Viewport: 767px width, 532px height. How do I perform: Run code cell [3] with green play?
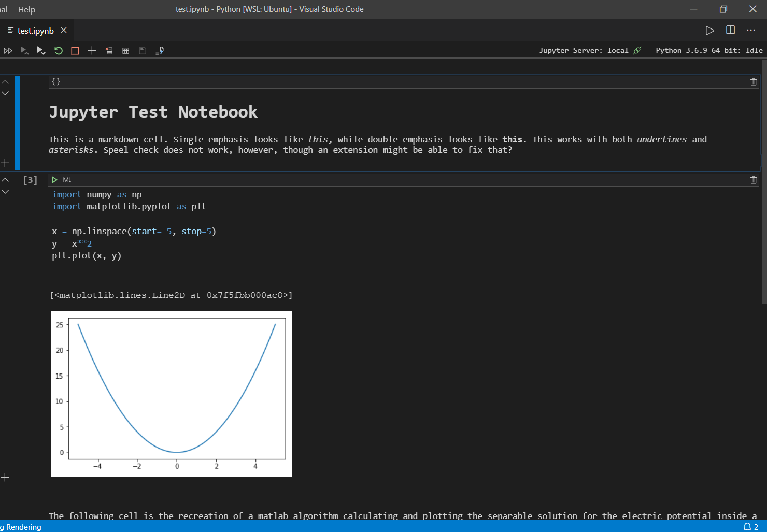(54, 180)
